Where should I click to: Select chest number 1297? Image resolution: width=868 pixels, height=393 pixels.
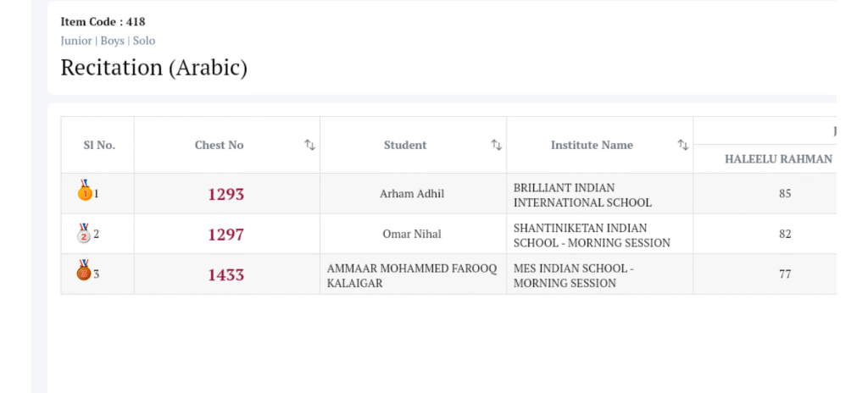226,235
